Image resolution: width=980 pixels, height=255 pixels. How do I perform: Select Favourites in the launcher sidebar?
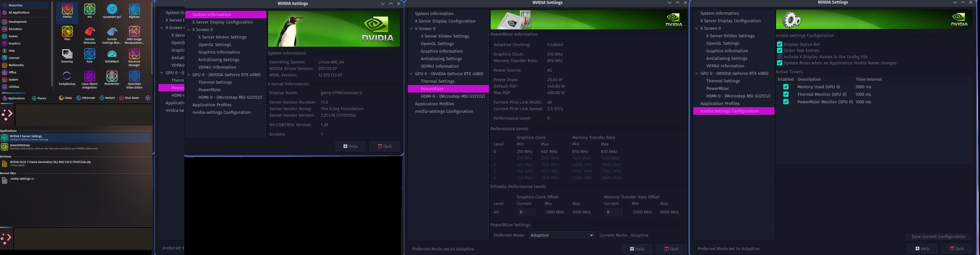[x=24, y=5]
